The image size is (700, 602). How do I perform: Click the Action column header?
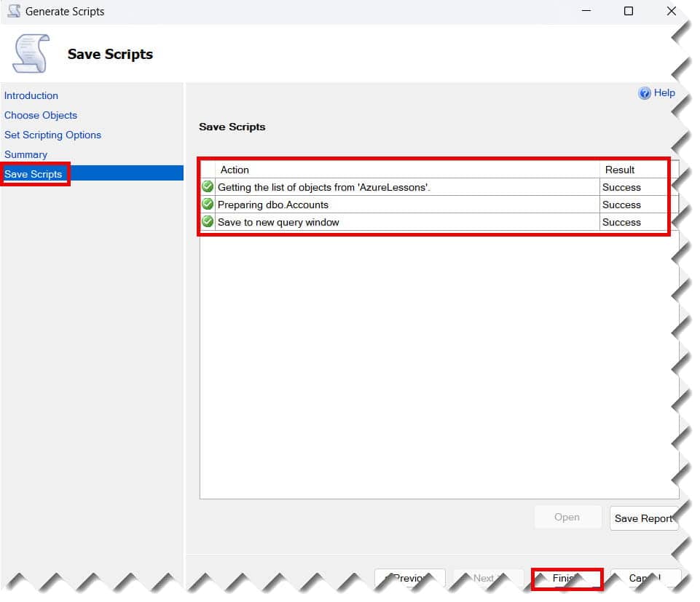click(x=408, y=170)
